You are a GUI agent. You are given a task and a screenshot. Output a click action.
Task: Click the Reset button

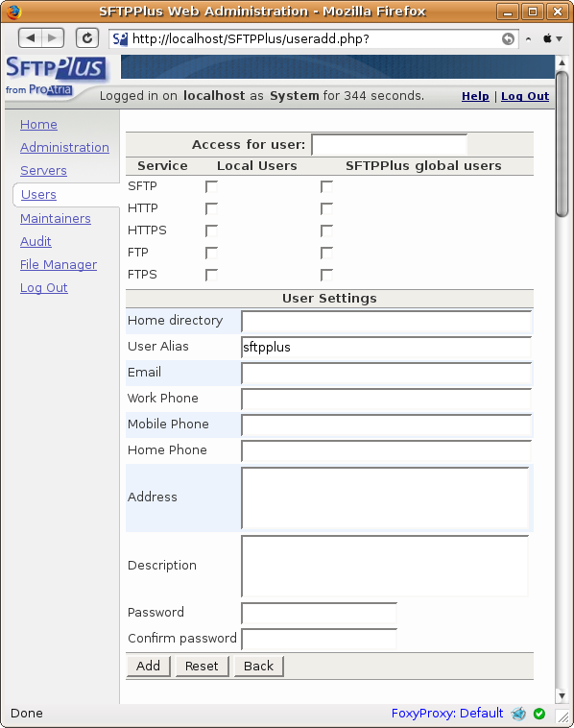point(202,666)
